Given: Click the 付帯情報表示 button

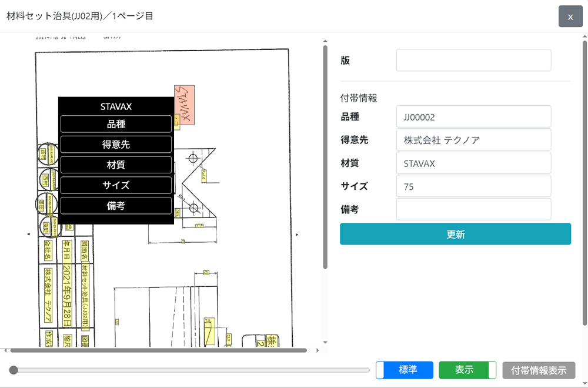Looking at the screenshot, I should [539, 370].
